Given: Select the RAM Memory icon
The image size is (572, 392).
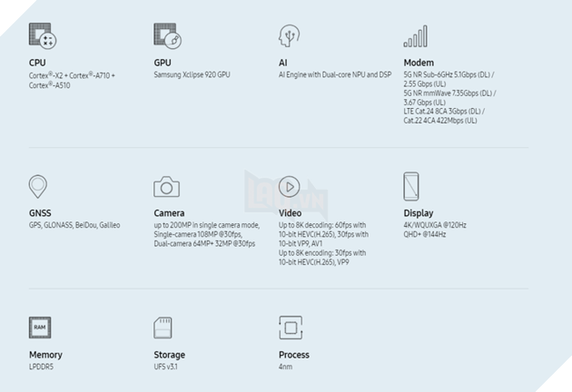Looking at the screenshot, I should 40,328.
